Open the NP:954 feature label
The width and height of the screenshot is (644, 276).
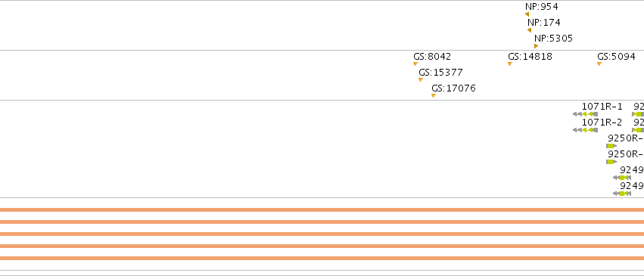[x=542, y=7]
